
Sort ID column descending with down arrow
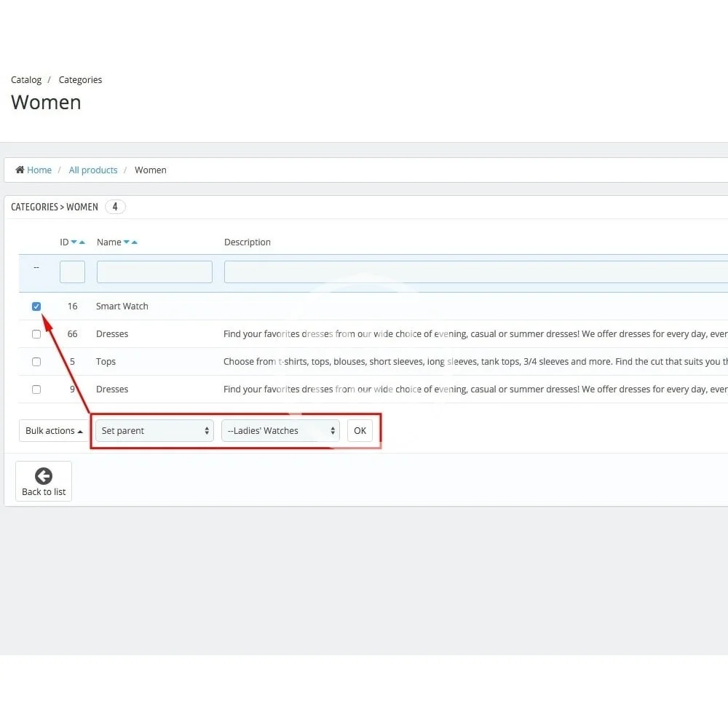[74, 242]
